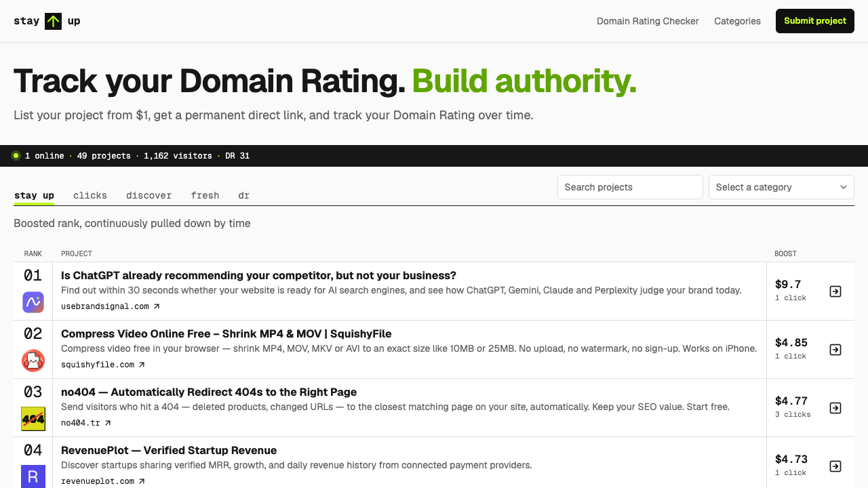Open the Compress Video Online Free title
The image size is (868, 488).
click(x=226, y=333)
